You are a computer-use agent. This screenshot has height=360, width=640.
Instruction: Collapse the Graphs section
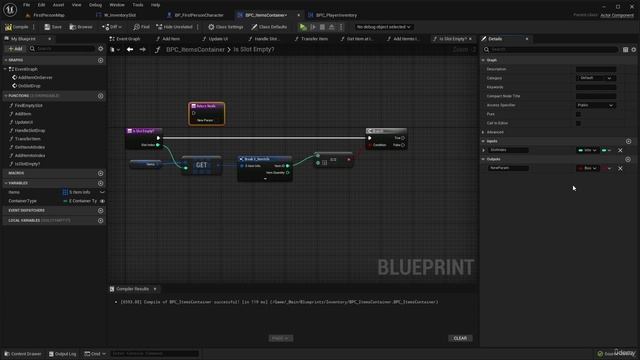click(6, 60)
